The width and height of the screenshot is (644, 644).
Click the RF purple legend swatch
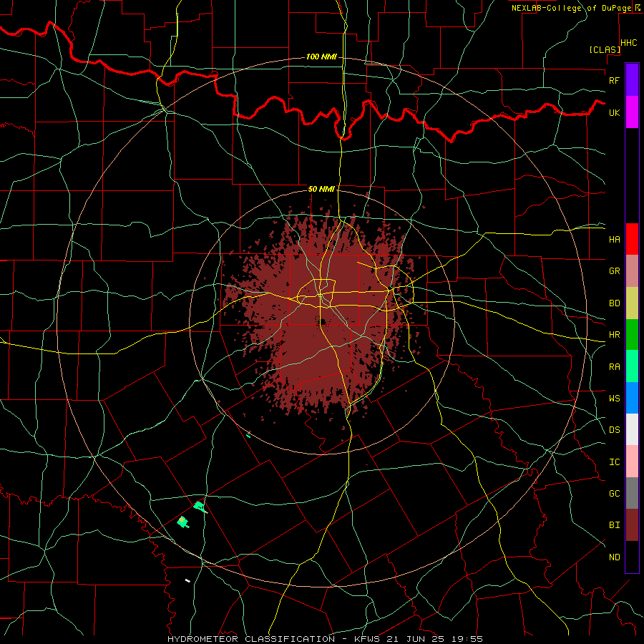632,80
